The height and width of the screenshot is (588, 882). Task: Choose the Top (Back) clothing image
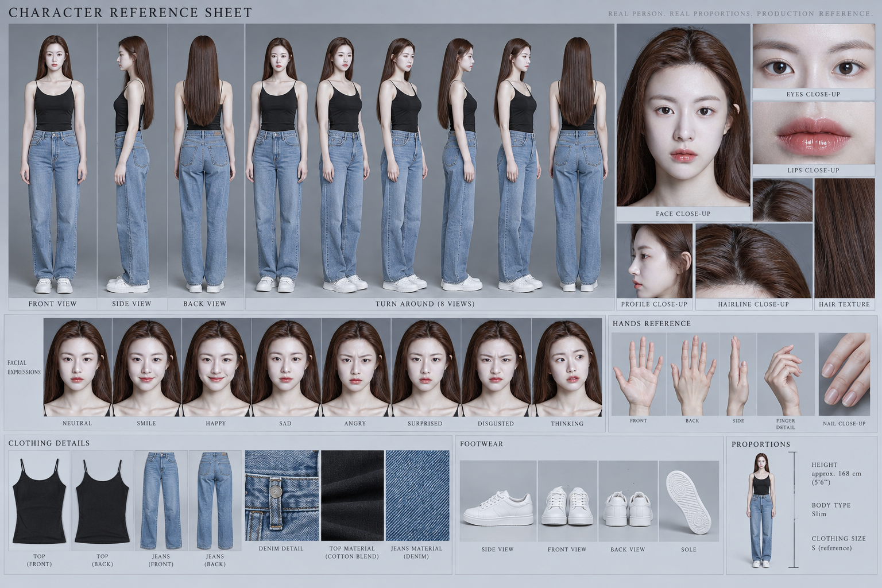pos(103,501)
